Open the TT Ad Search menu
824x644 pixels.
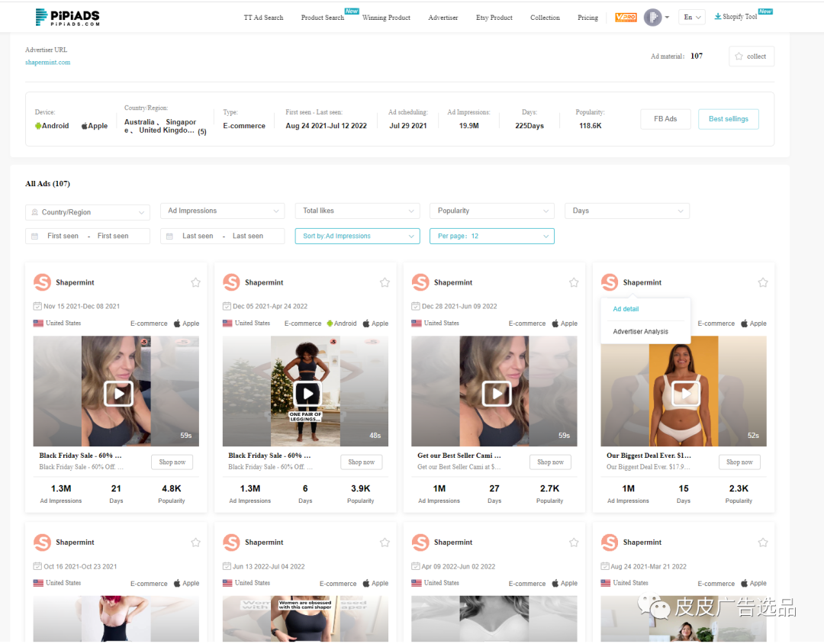point(263,18)
